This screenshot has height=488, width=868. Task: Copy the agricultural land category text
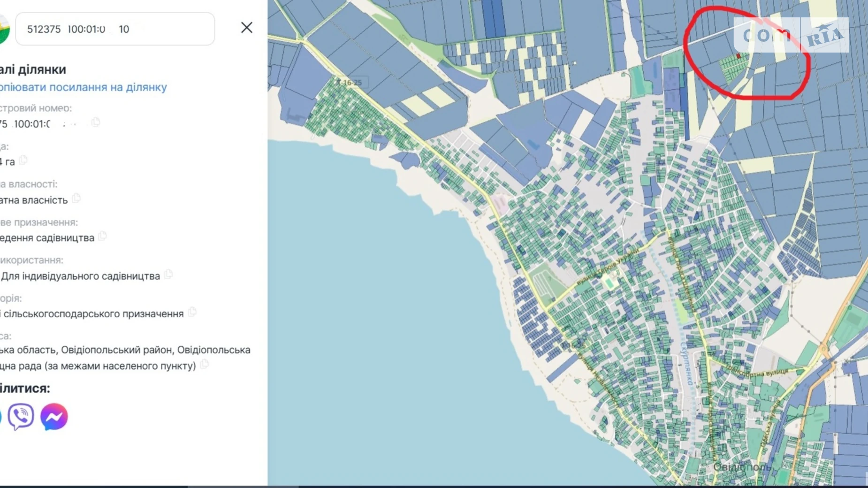[192, 312]
